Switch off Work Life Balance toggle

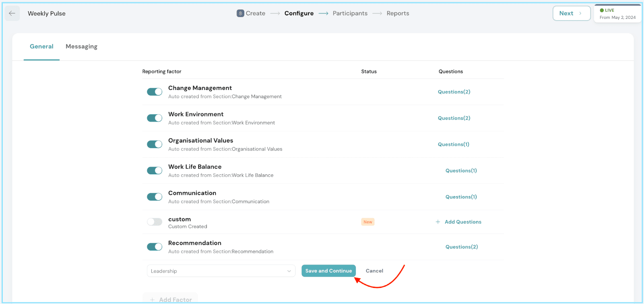click(x=155, y=171)
